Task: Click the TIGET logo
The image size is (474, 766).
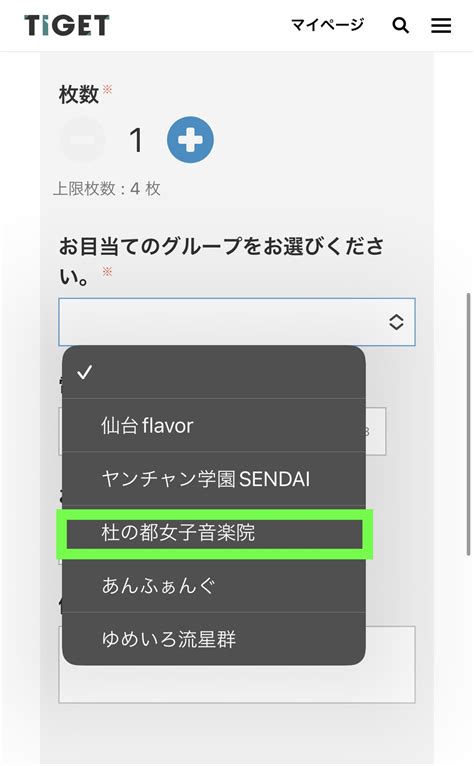Action: pyautogui.click(x=67, y=25)
